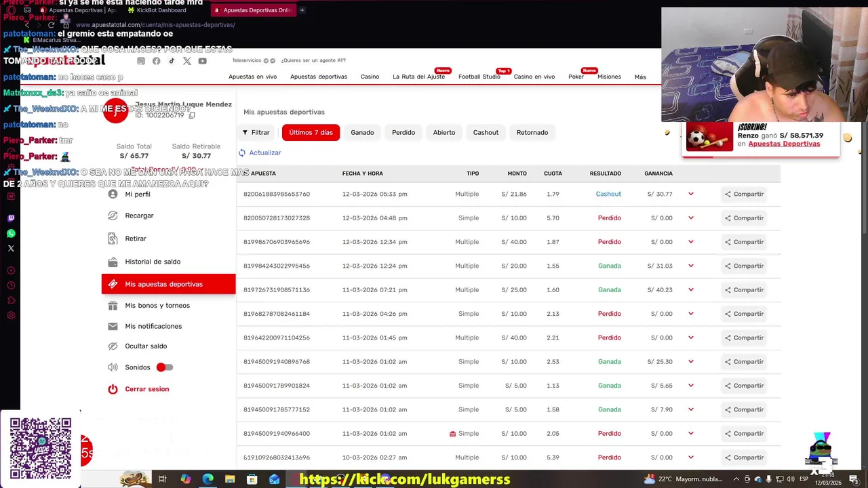This screenshot has height=488, width=868.
Task: Toggle the Sonidos switch
Action: click(165, 367)
